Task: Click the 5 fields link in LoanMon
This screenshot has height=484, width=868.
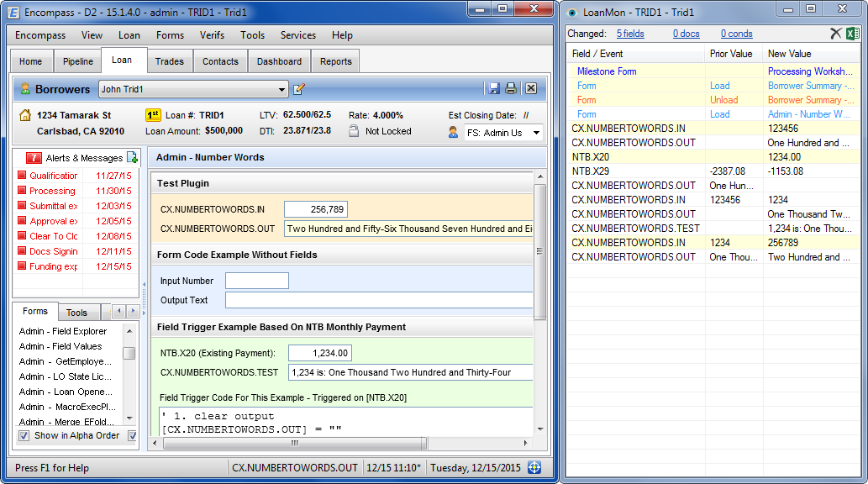Action: (630, 34)
